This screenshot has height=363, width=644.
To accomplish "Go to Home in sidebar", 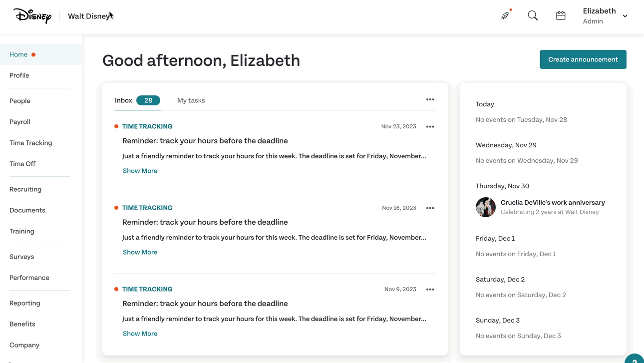I will click(x=41, y=54).
